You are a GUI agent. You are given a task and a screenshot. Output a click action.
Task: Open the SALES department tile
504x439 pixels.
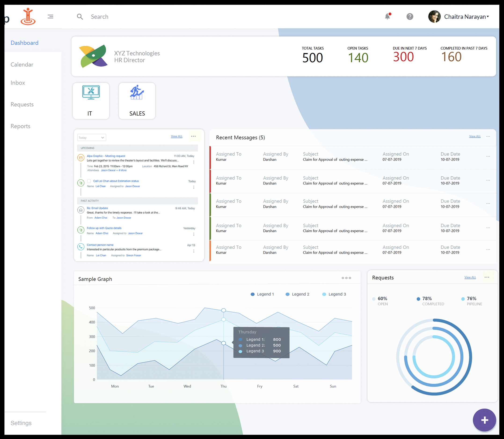pos(137,101)
